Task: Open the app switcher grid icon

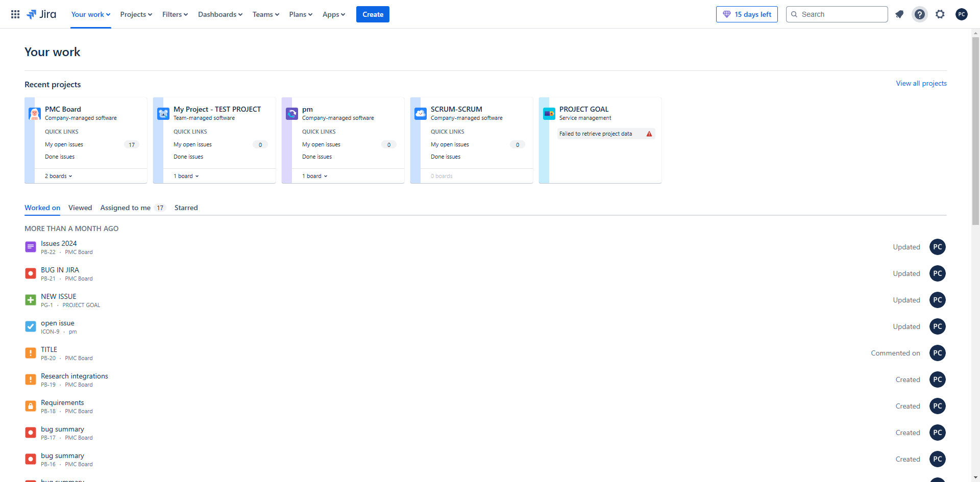Action: click(x=15, y=14)
